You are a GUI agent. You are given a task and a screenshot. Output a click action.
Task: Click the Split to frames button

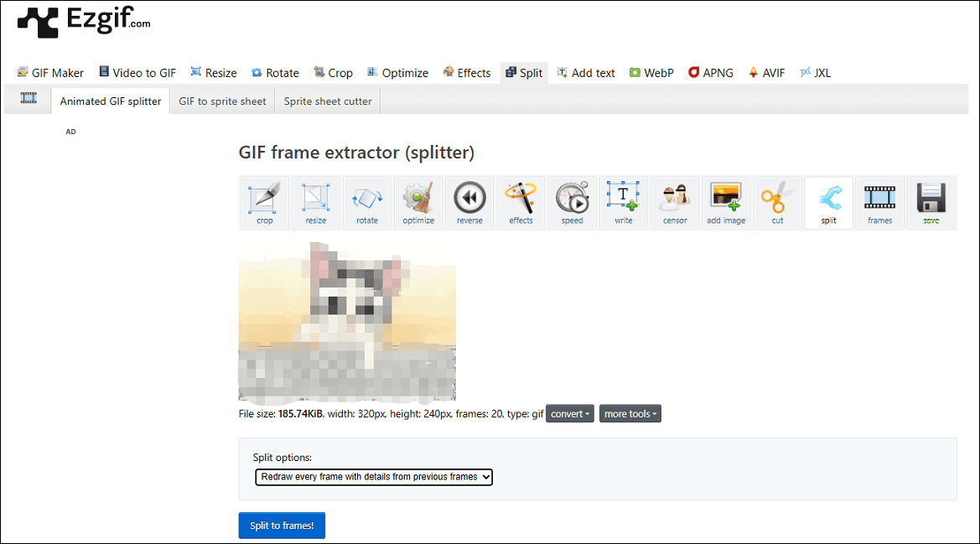pyautogui.click(x=282, y=525)
